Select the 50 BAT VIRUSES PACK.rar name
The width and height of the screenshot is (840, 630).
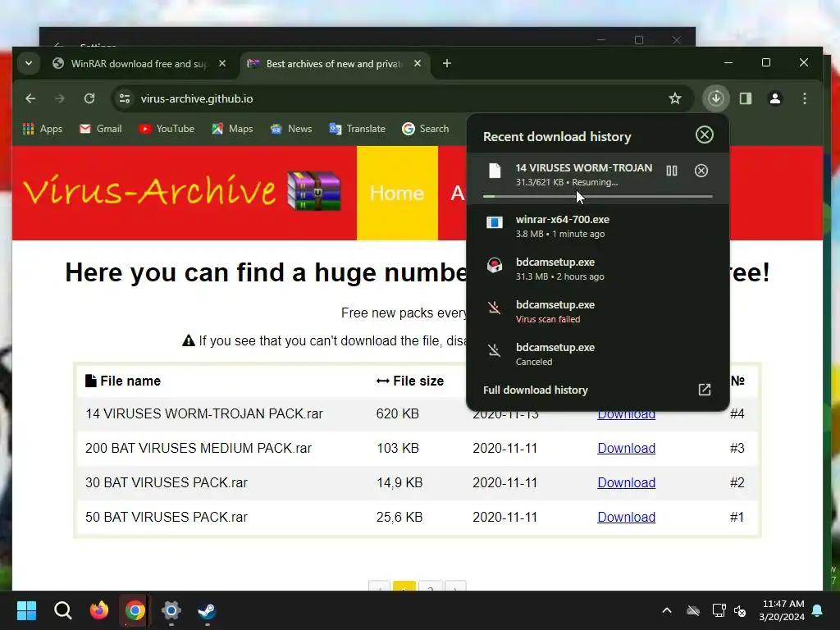click(166, 517)
